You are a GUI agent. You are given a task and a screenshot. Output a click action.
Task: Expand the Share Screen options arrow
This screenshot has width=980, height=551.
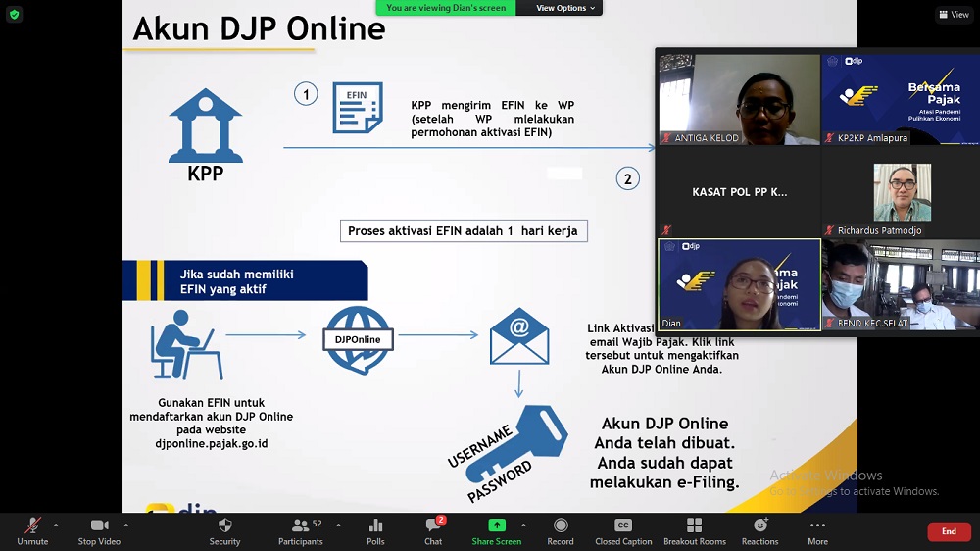coord(523,526)
